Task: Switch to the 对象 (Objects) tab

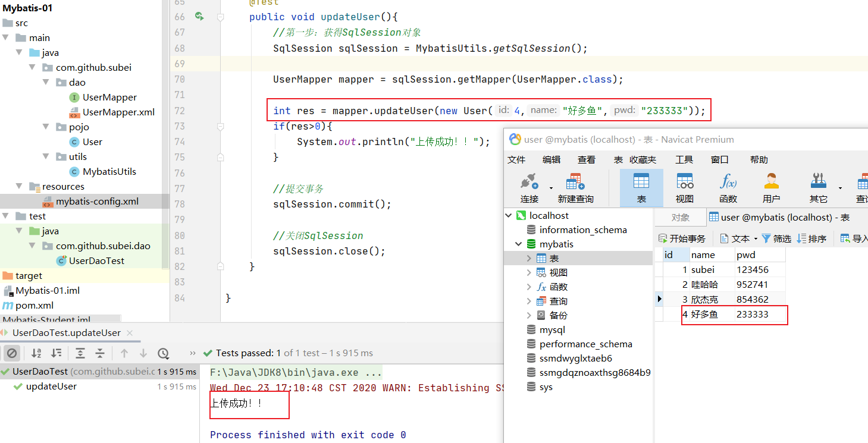Action: 680,218
